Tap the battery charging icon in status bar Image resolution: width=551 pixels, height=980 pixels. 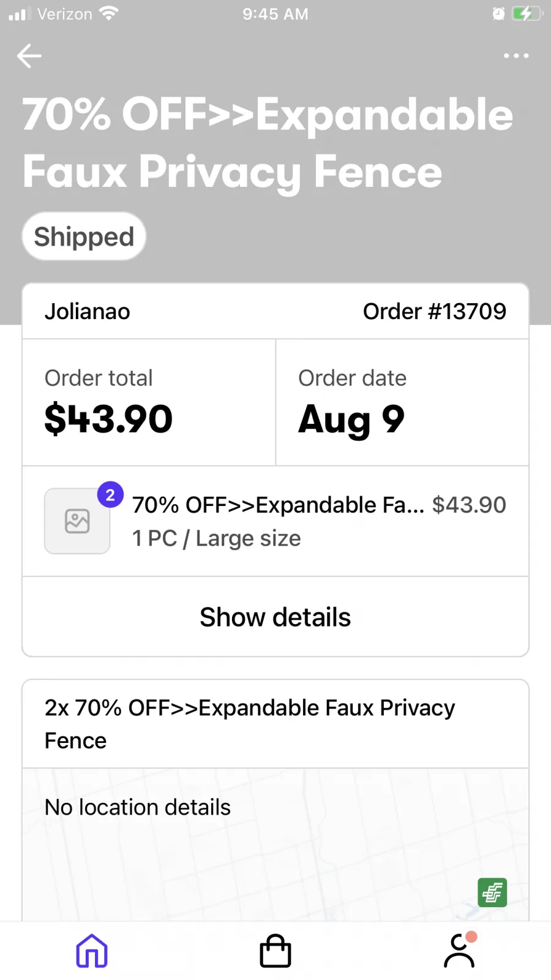pyautogui.click(x=527, y=13)
